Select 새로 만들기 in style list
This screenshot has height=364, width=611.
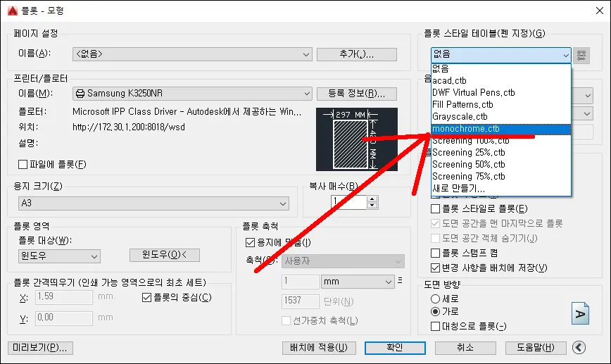500,189
